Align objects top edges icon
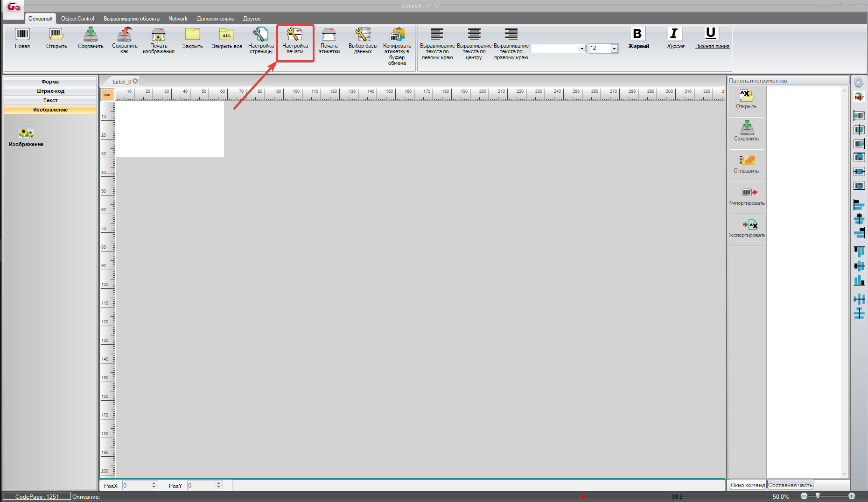This screenshot has width=868, height=502. click(x=859, y=251)
